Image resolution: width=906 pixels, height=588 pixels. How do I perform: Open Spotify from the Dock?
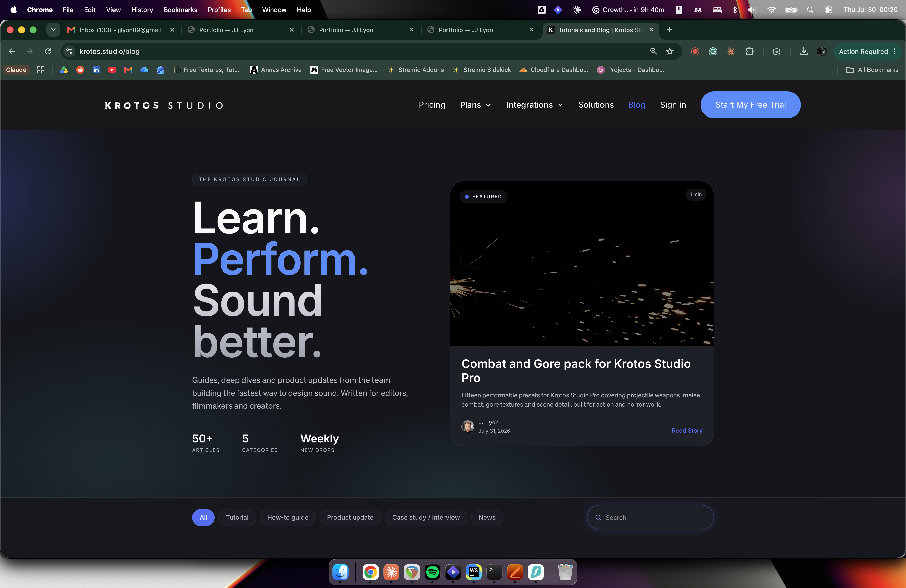coord(432,572)
